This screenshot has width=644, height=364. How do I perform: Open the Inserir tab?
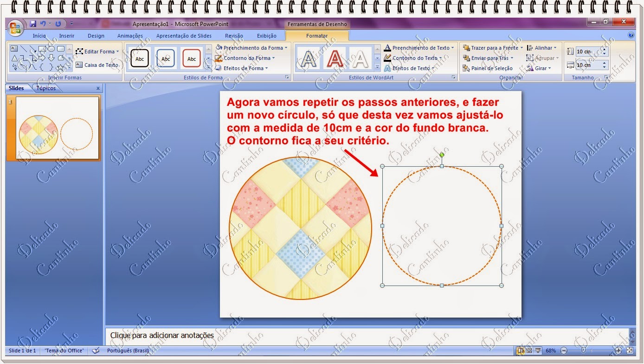(67, 36)
